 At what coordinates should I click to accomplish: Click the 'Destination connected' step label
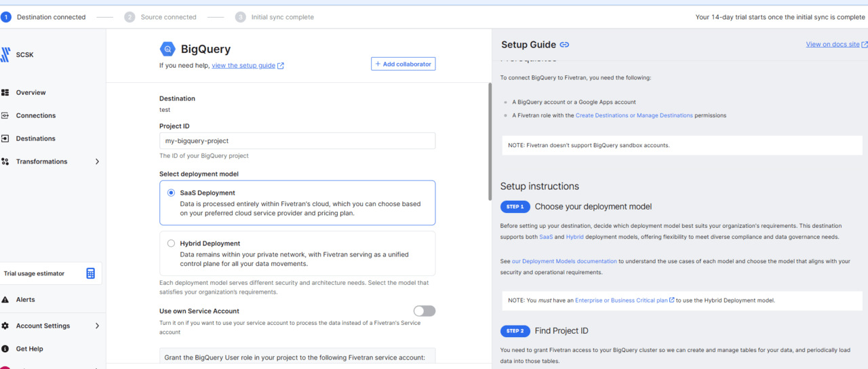tap(51, 17)
